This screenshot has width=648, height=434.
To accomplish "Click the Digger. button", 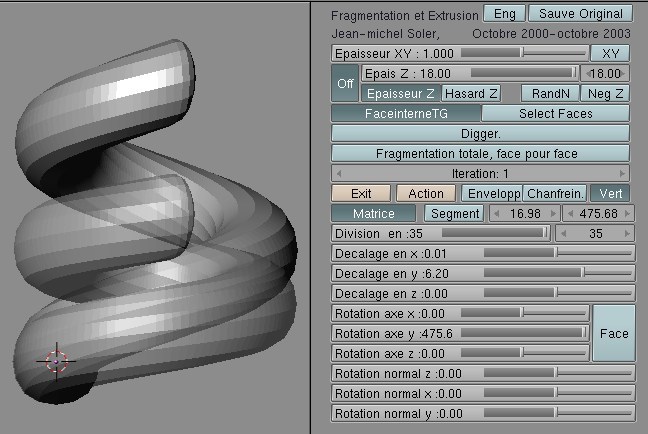I will coord(481,134).
